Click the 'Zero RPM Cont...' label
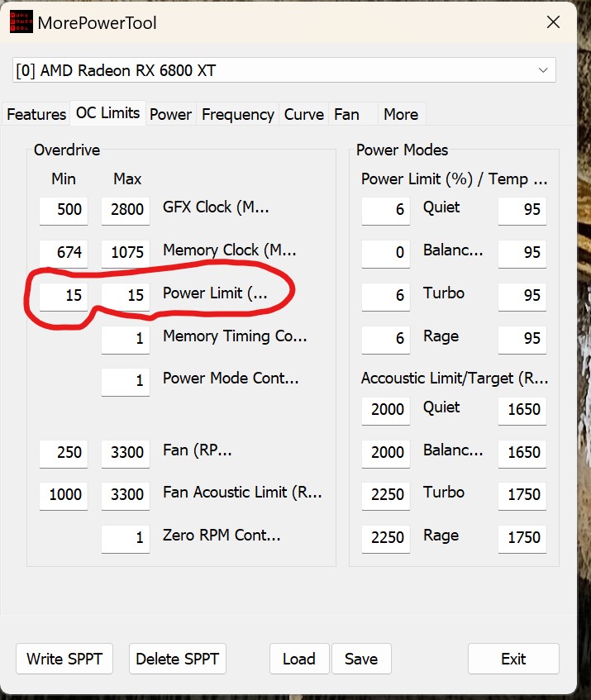Image resolution: width=591 pixels, height=700 pixels. (x=222, y=535)
